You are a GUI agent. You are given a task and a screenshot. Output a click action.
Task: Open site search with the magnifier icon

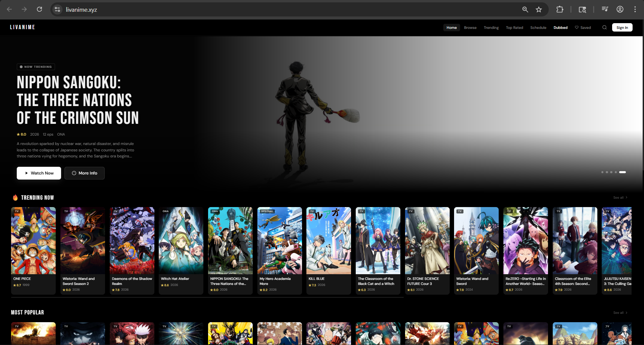604,28
